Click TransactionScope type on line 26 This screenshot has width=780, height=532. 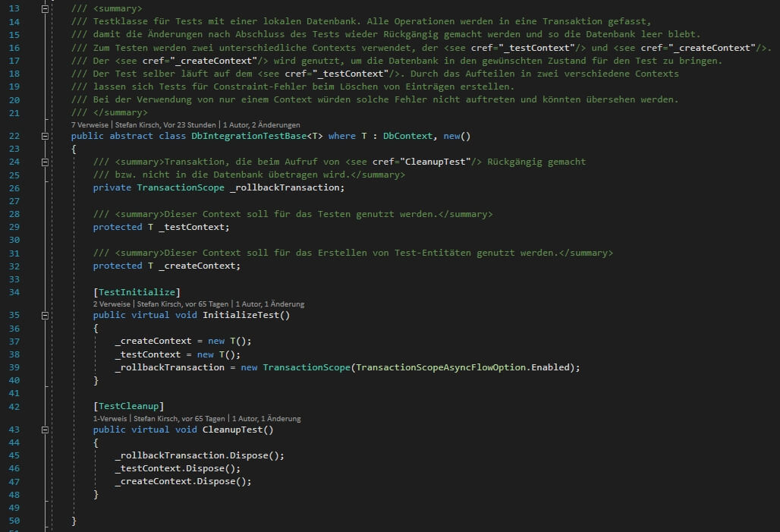point(181,187)
